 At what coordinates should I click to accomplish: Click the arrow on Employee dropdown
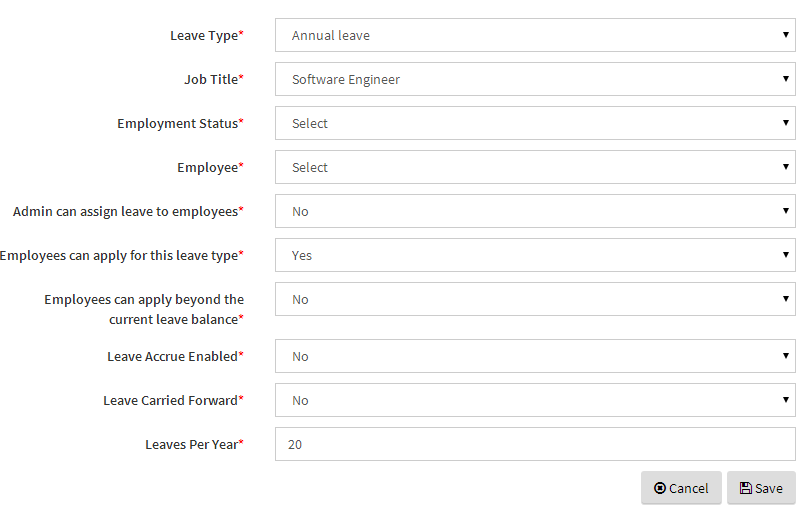coord(785,167)
